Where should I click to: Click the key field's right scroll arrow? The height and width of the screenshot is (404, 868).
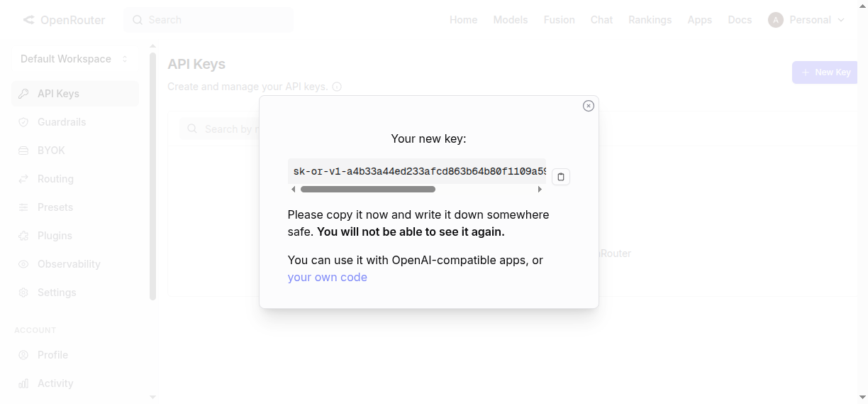pos(540,190)
